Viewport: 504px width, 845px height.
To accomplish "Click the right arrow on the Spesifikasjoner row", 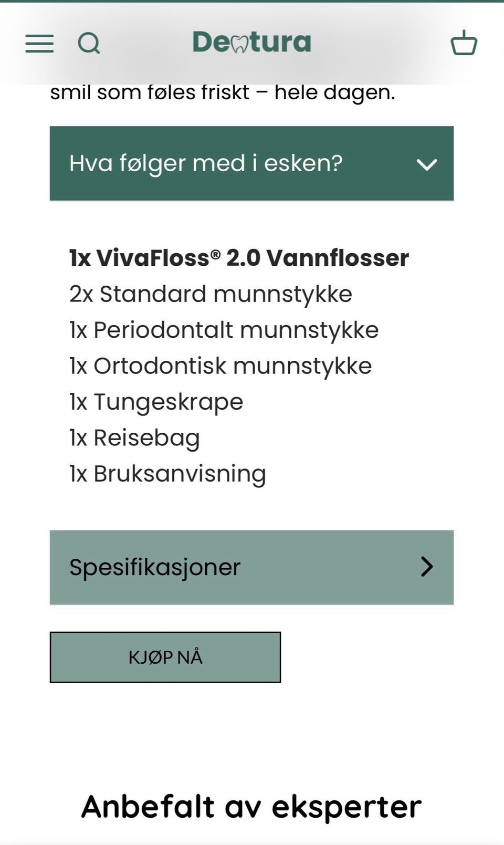I will click(x=426, y=567).
